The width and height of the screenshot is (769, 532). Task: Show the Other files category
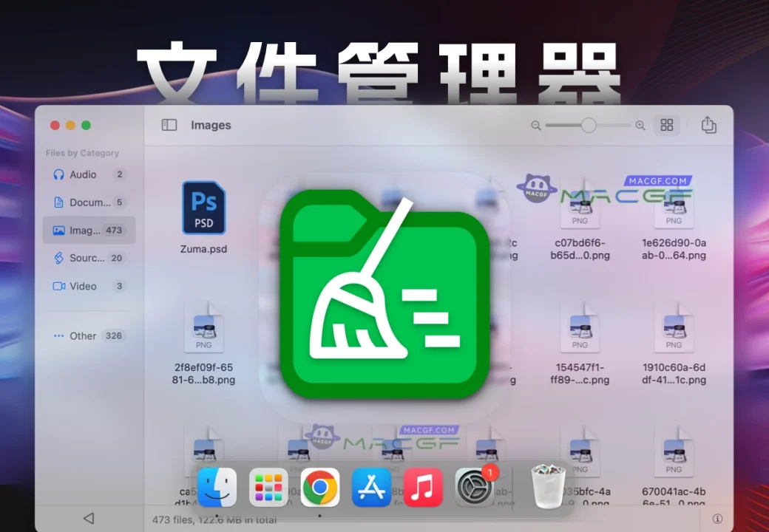point(81,335)
